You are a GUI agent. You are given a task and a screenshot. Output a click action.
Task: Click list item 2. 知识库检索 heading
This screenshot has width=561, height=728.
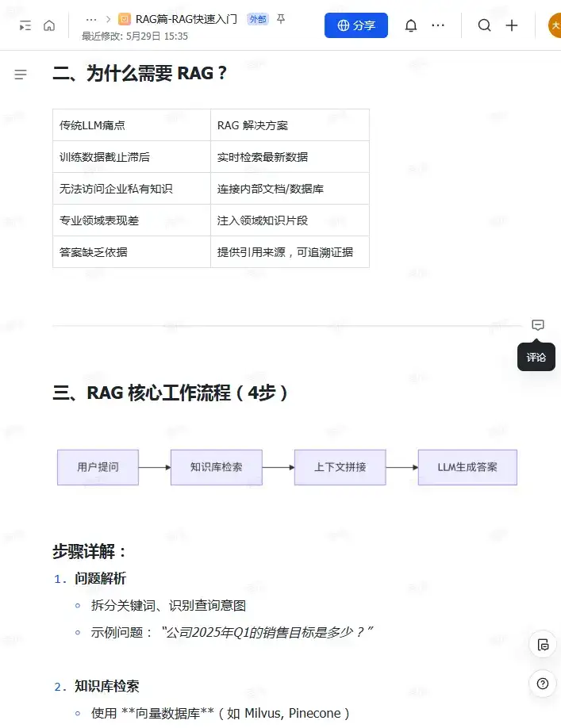97,686
